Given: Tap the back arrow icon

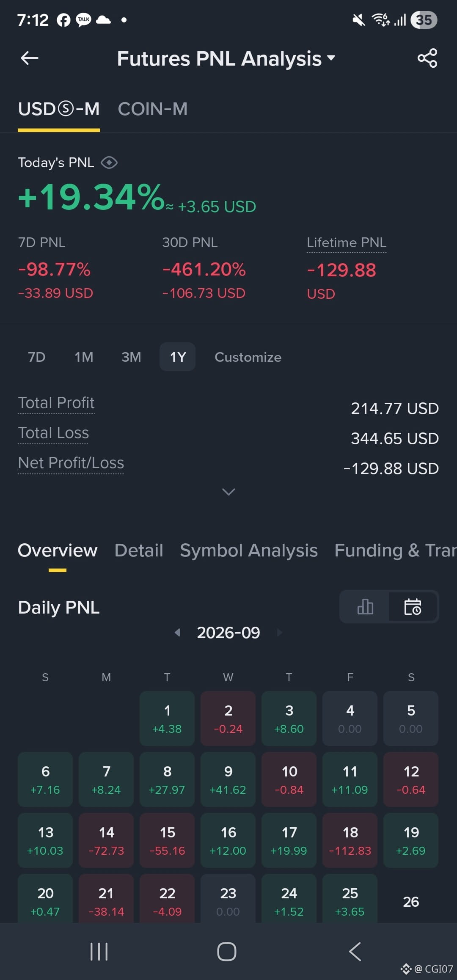Looking at the screenshot, I should point(30,58).
